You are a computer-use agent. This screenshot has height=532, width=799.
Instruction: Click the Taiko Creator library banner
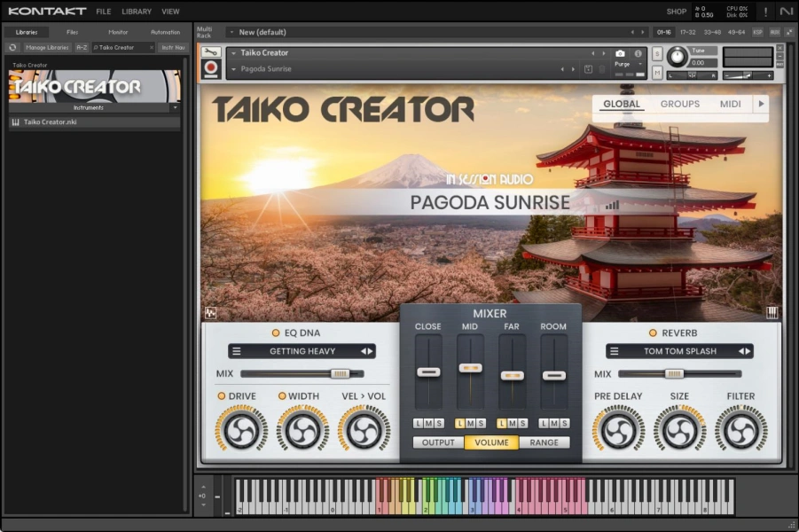94,87
